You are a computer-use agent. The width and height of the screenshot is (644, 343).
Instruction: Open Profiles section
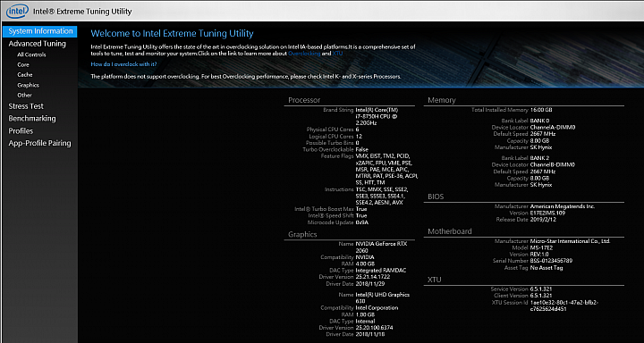(21, 131)
